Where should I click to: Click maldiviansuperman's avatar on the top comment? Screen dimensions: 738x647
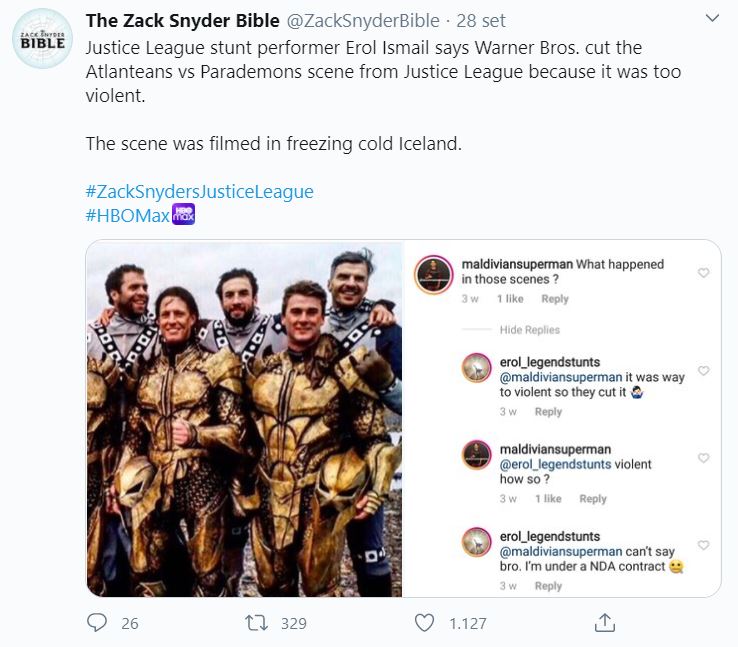pos(433,275)
